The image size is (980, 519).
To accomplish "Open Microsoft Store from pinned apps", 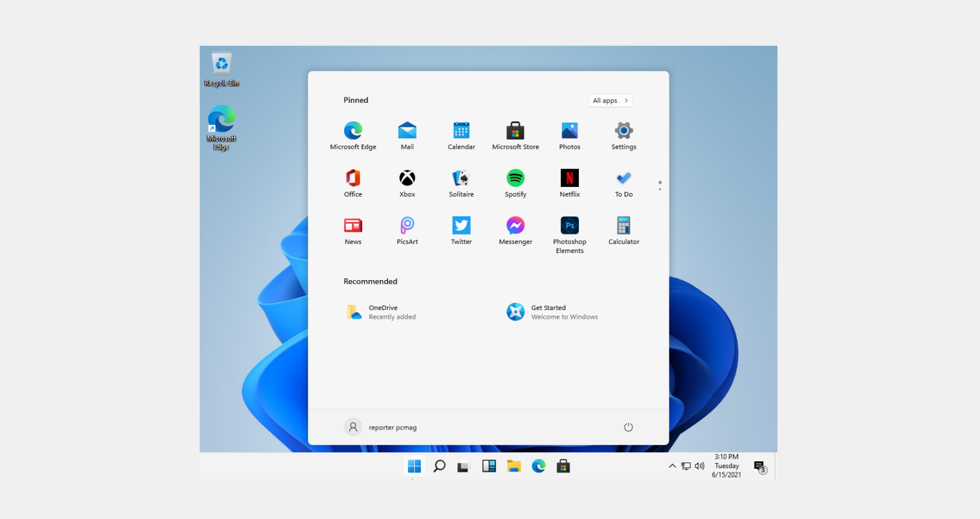I will [516, 135].
